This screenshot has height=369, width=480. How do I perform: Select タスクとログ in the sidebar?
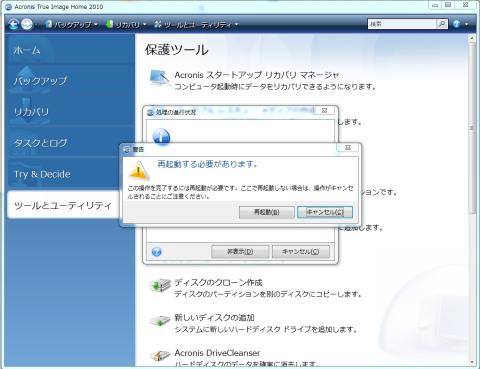(70, 143)
